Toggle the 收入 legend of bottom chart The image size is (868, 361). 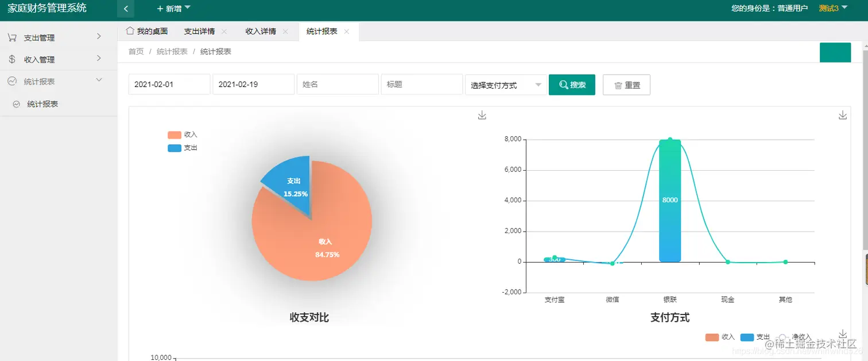(720, 337)
